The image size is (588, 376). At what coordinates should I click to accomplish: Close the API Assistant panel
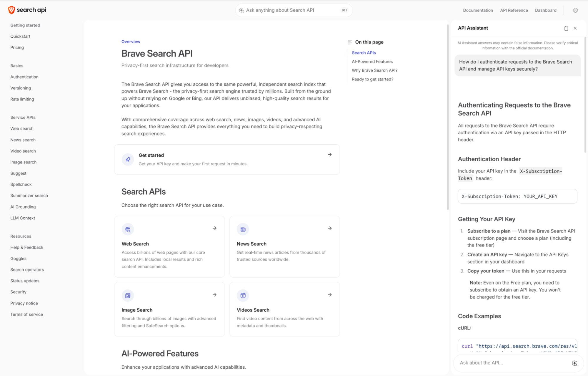[x=575, y=28]
